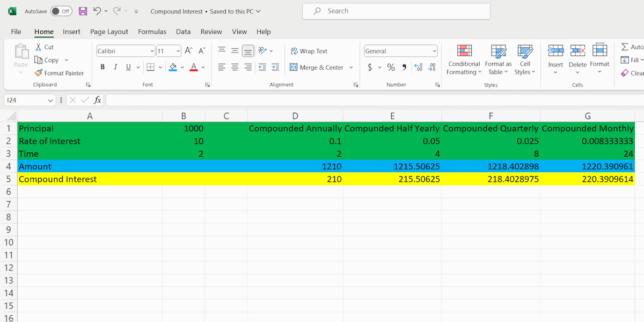Click the Insert Function fx button

coord(97,100)
